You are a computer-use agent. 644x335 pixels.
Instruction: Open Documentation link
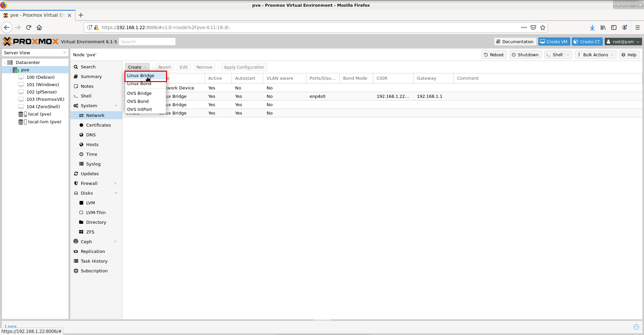pyautogui.click(x=515, y=42)
